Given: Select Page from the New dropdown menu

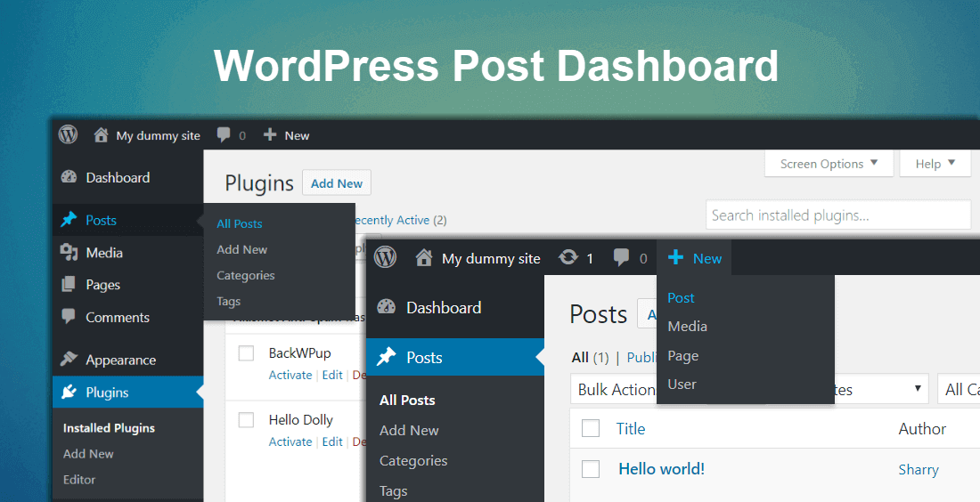Looking at the screenshot, I should pos(683,356).
